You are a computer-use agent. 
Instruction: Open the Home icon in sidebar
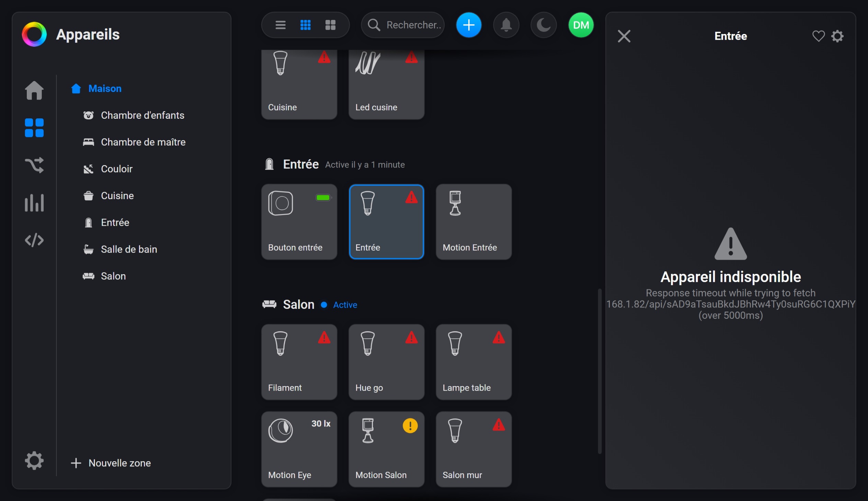tap(34, 91)
